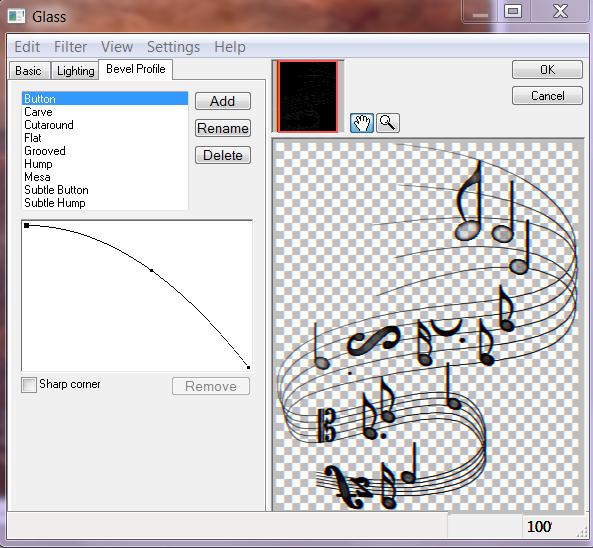Click the navigator preview thumbnail

coord(307,96)
